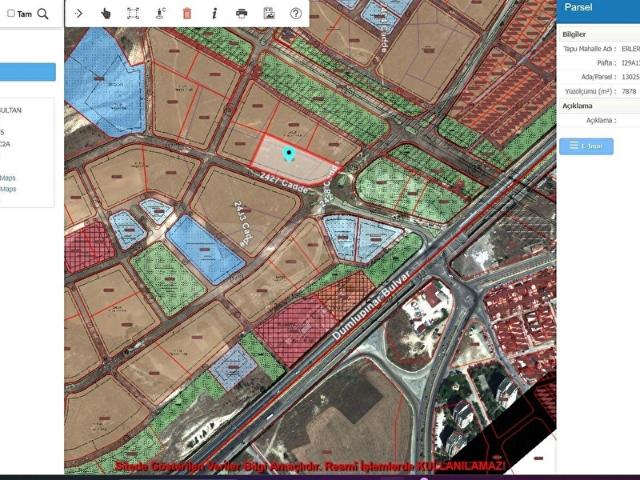This screenshot has width=640, height=480.
Task: Select the hand pointer tool
Action: click(106, 13)
